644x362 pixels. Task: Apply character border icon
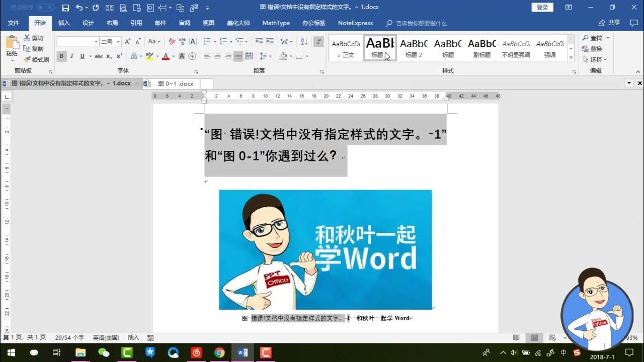tap(192, 42)
